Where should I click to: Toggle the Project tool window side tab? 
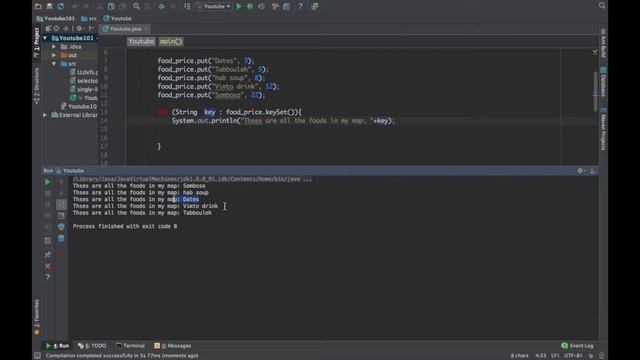coord(36,42)
